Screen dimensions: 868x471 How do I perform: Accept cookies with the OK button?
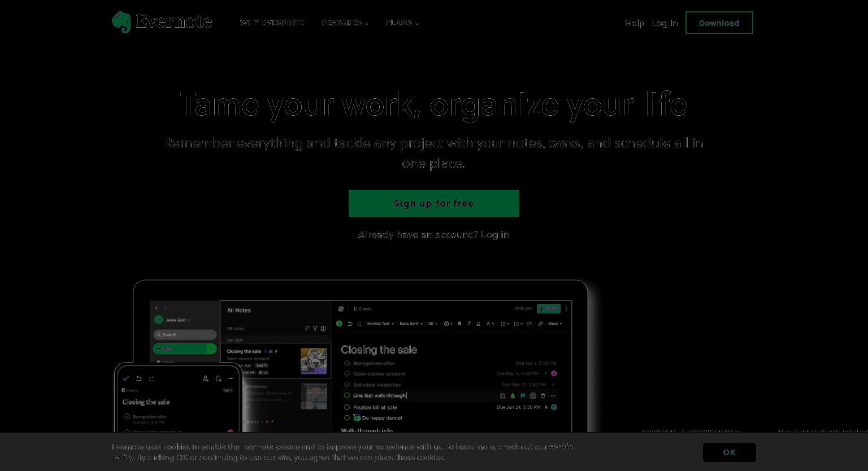(x=729, y=452)
